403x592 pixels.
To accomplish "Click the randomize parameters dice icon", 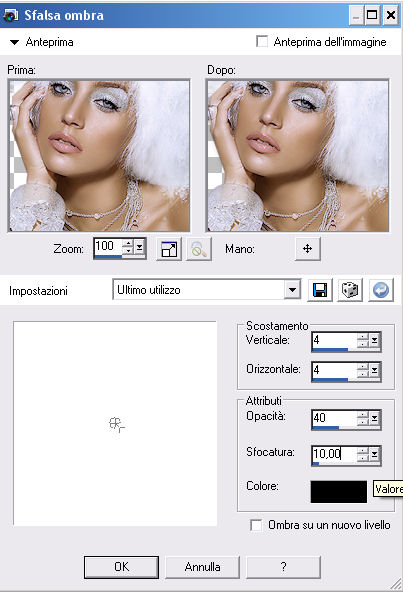I will (x=350, y=290).
